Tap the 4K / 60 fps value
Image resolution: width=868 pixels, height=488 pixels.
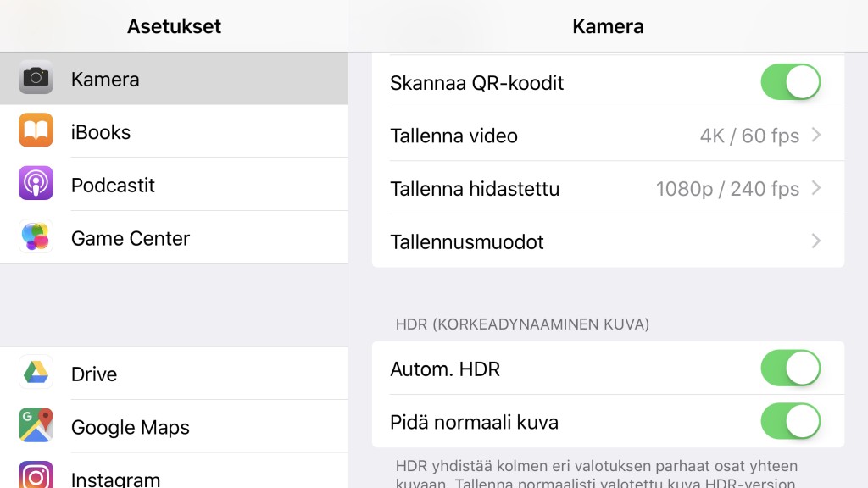[x=749, y=136]
